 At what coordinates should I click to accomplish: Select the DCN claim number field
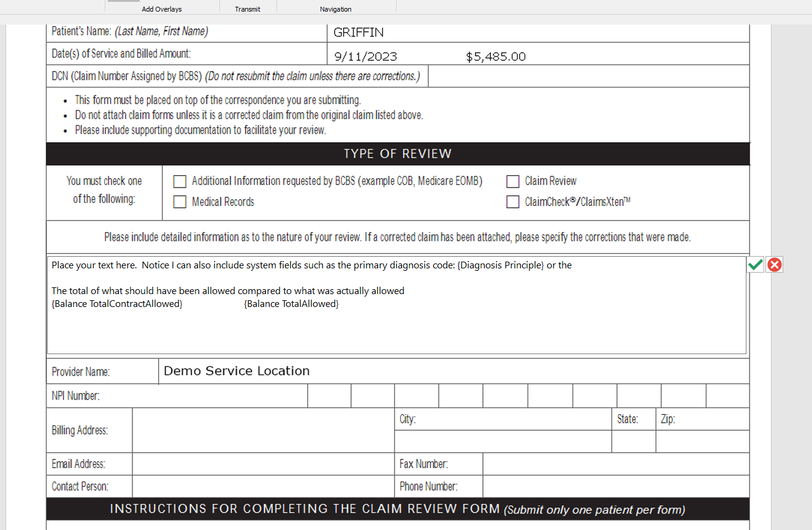(588, 76)
